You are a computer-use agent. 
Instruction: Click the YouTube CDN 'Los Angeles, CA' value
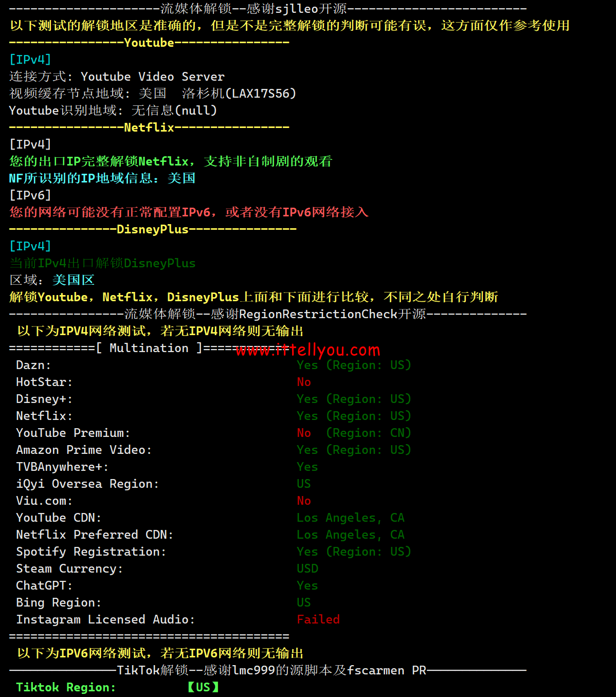[351, 518]
